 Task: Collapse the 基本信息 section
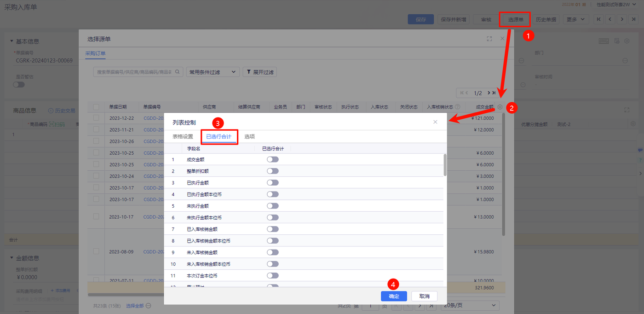(11, 41)
